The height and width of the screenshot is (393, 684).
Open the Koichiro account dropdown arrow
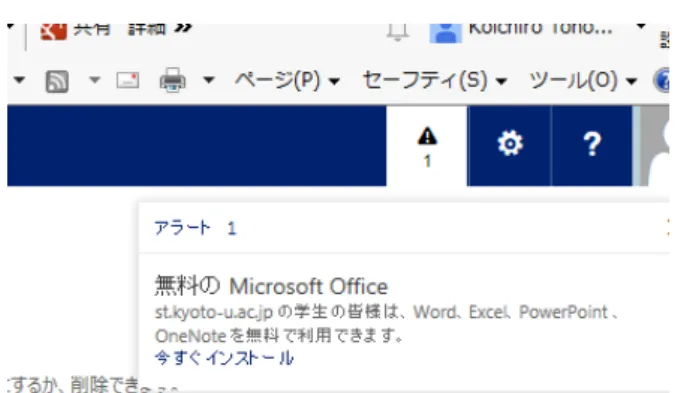[641, 27]
